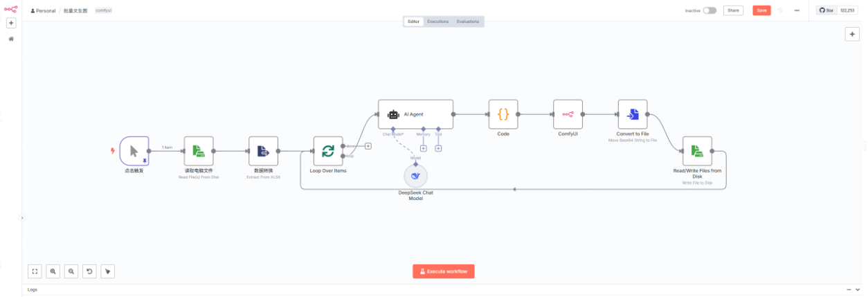This screenshot has width=868, height=297.
Task: Select the ComfyUI node icon
Action: coord(568,114)
